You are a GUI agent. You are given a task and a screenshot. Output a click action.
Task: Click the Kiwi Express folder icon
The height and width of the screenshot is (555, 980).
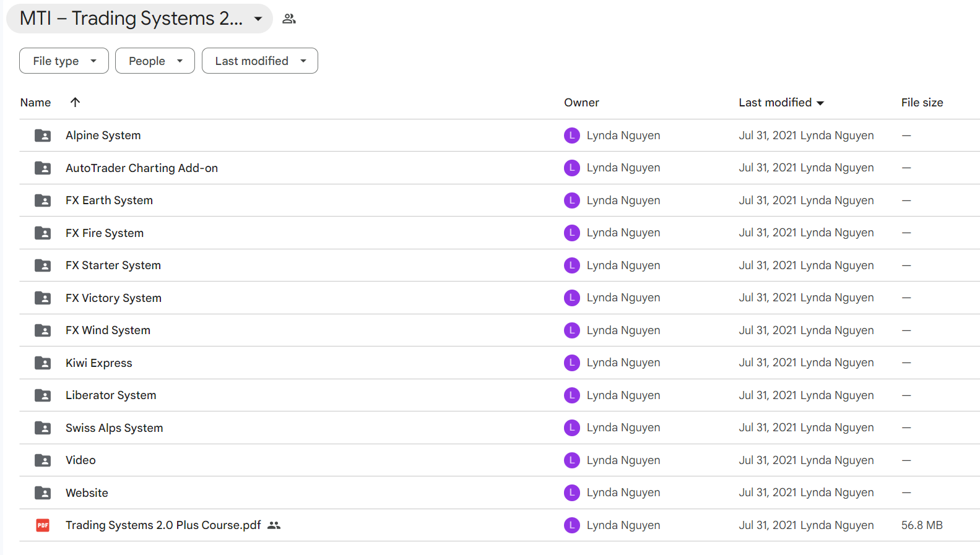point(43,363)
